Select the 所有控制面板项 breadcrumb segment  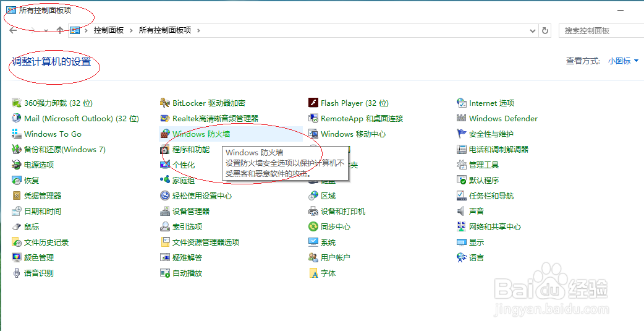click(165, 30)
